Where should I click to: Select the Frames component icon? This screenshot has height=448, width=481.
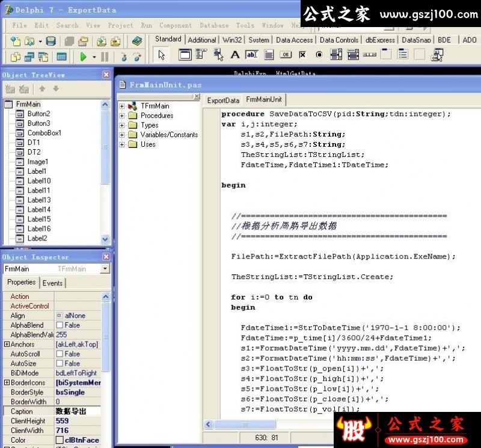pos(185,55)
